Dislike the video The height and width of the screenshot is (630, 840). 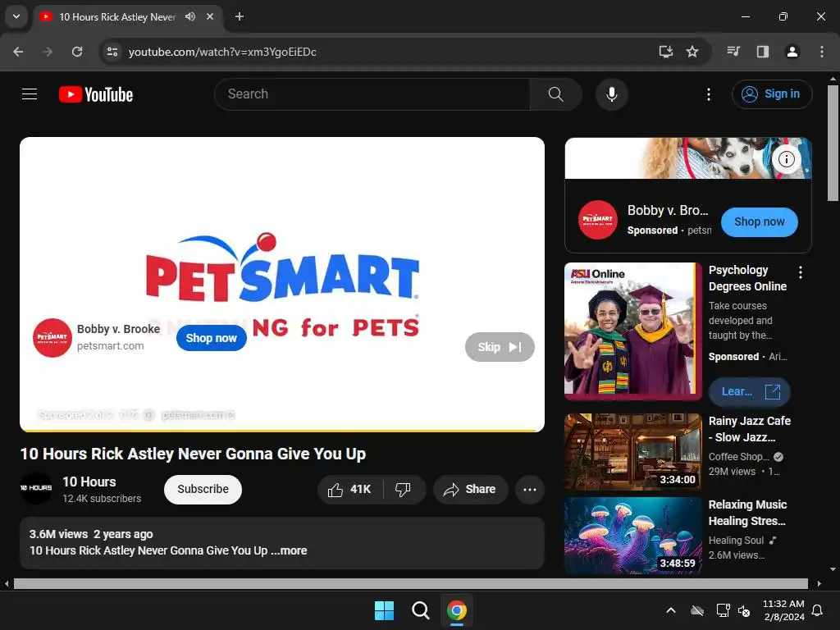click(403, 489)
